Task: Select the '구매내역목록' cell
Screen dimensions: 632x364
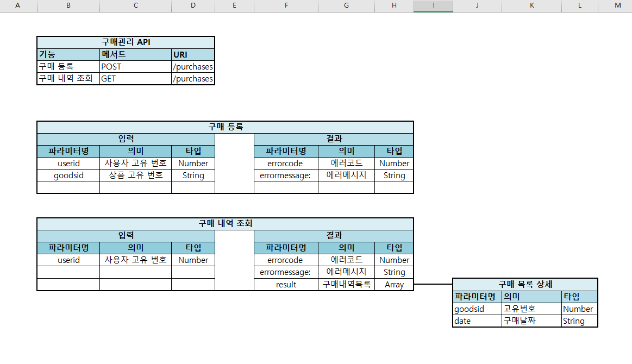Action: click(346, 284)
